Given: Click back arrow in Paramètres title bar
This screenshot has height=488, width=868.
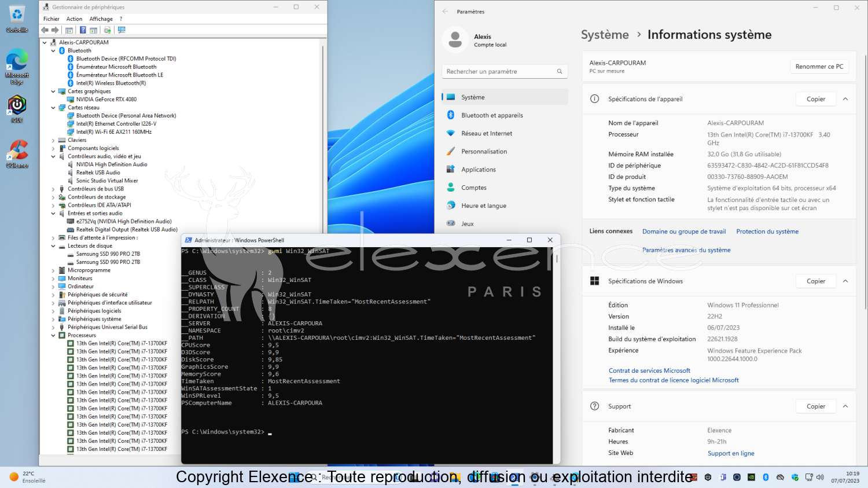Looking at the screenshot, I should [445, 12].
